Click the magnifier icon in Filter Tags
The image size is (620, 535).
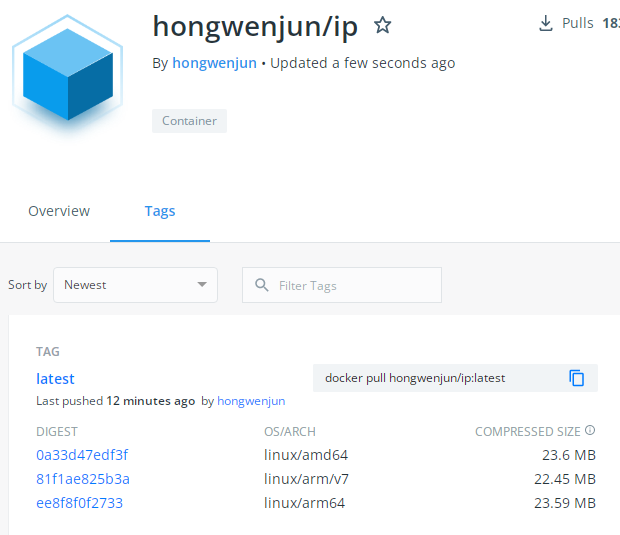click(262, 285)
